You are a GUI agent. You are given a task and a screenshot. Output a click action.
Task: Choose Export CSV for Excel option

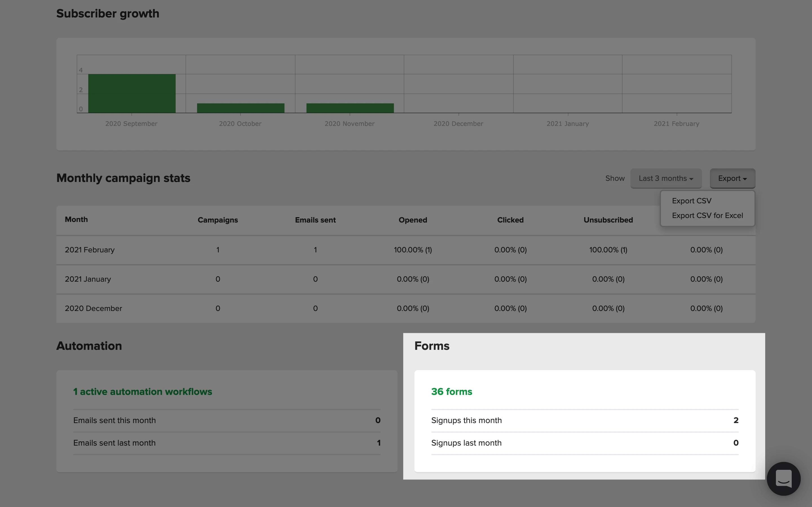click(x=707, y=215)
